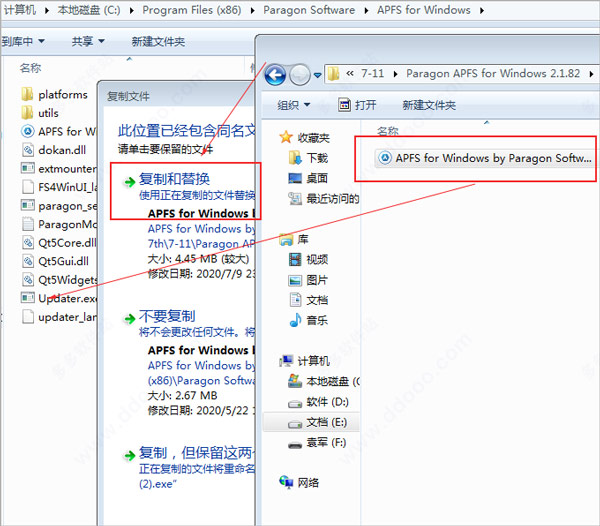Click the 名称 column header in right window
This screenshot has height=526, width=600.
(388, 131)
